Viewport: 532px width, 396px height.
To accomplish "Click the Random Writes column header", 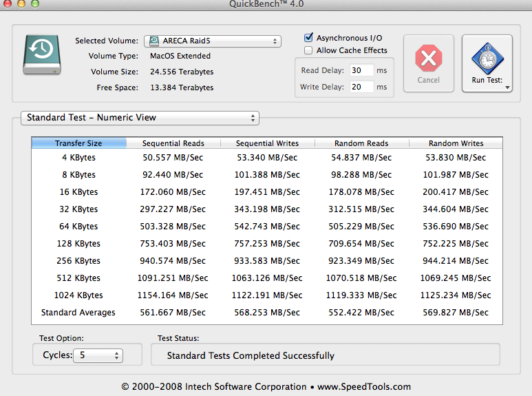I will pos(456,143).
